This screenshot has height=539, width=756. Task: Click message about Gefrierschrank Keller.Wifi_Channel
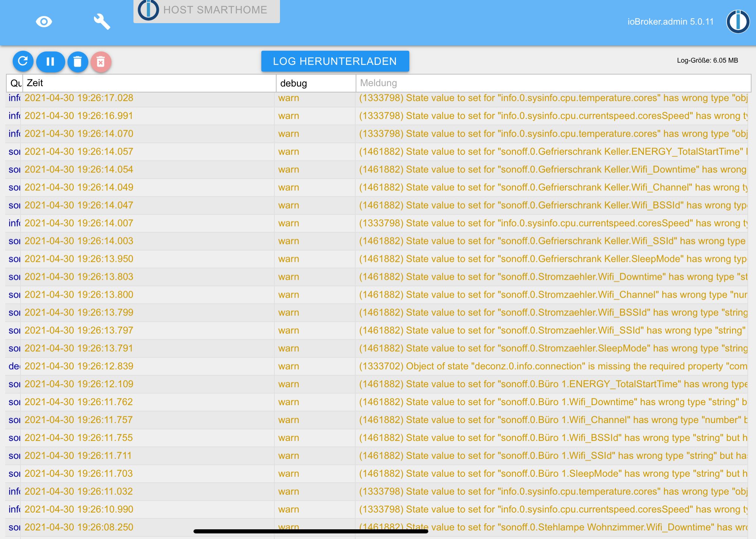coord(553,187)
